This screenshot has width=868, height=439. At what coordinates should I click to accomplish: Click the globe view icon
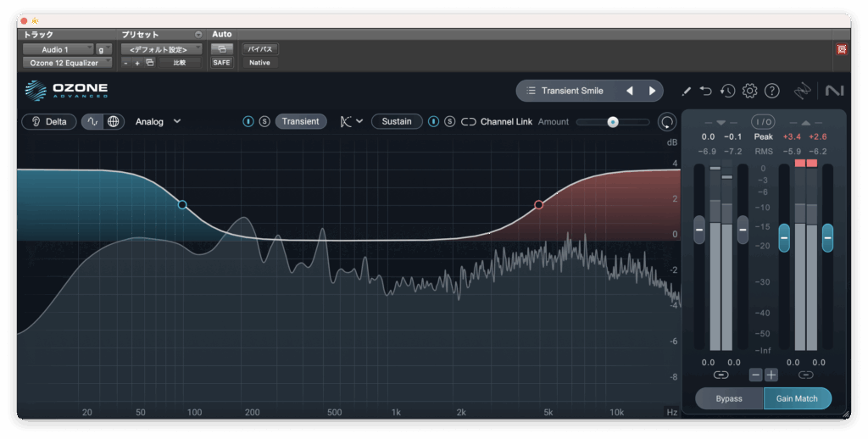click(x=114, y=121)
